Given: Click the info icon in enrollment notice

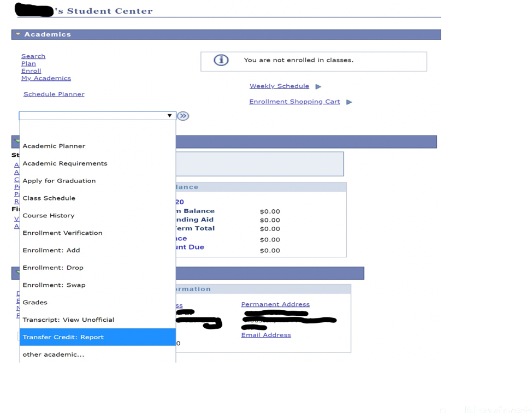Looking at the screenshot, I should 221,60.
